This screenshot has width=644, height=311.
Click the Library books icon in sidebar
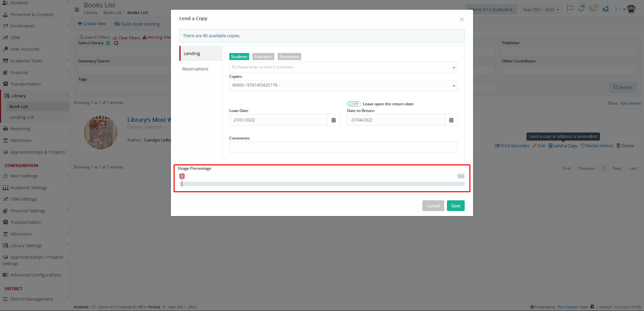point(7,96)
